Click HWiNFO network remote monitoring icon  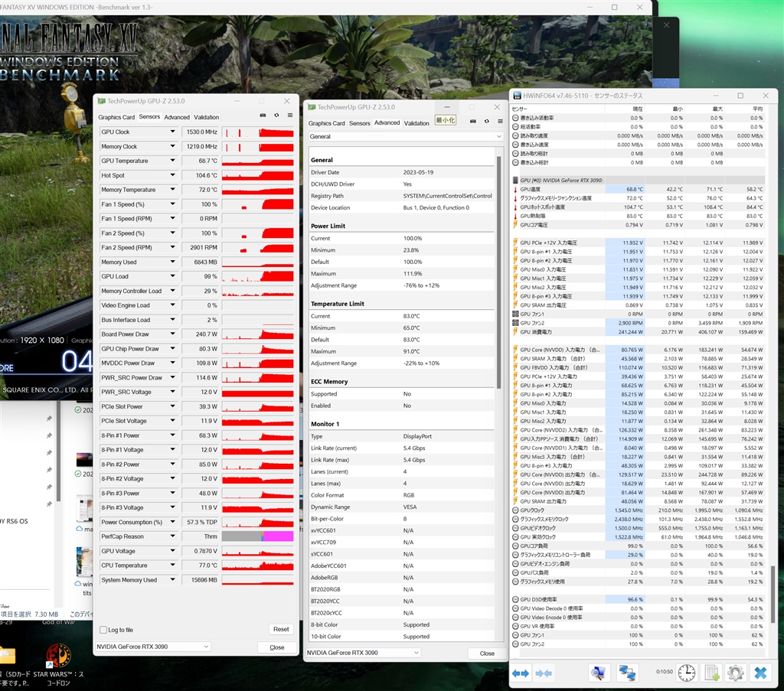pyautogui.click(x=628, y=673)
